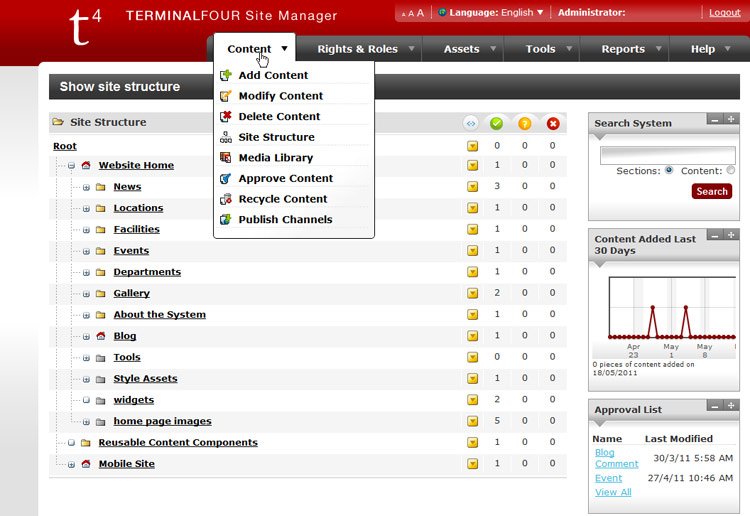The image size is (750, 516).
Task: Click the red inactive status column icon
Action: (553, 123)
